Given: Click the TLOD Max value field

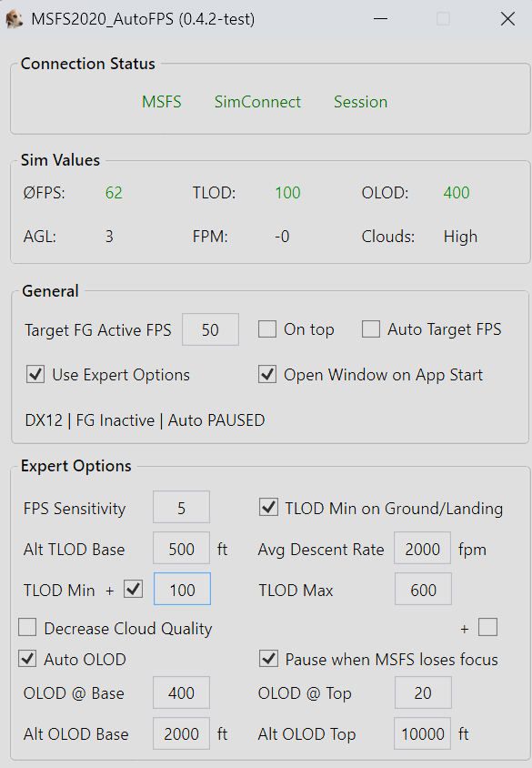Looking at the screenshot, I should coord(424,590).
